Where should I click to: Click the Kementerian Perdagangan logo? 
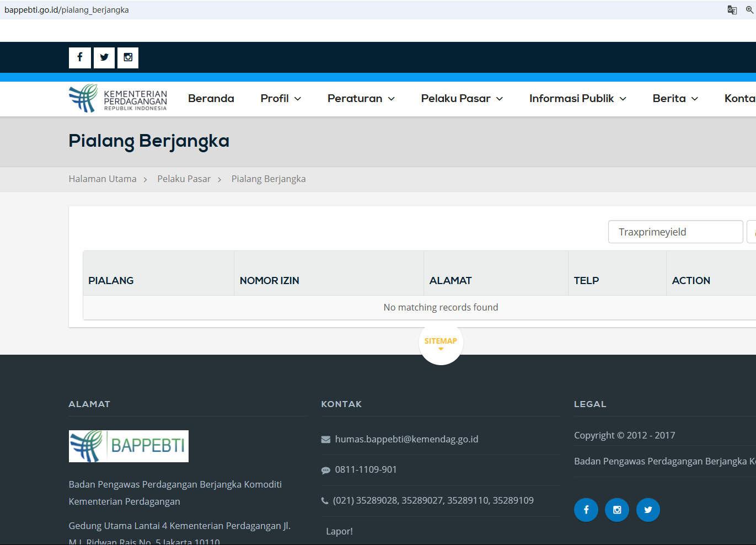(x=118, y=99)
